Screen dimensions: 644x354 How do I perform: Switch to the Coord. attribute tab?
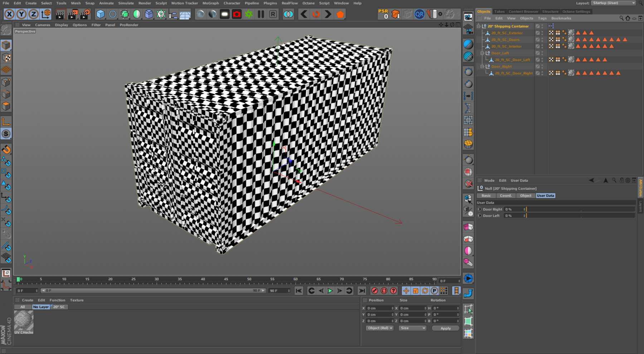pos(506,196)
